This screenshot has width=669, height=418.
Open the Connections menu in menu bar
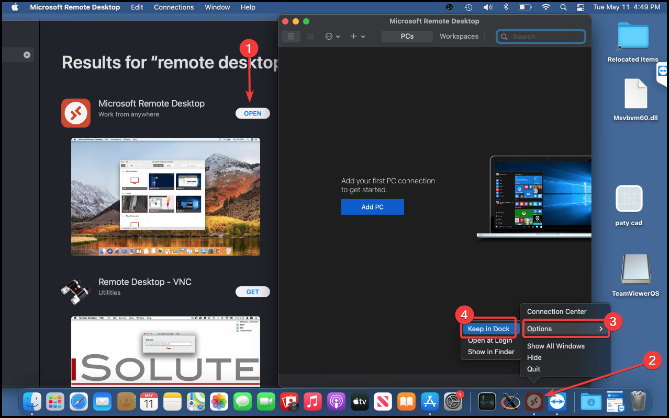174,6
